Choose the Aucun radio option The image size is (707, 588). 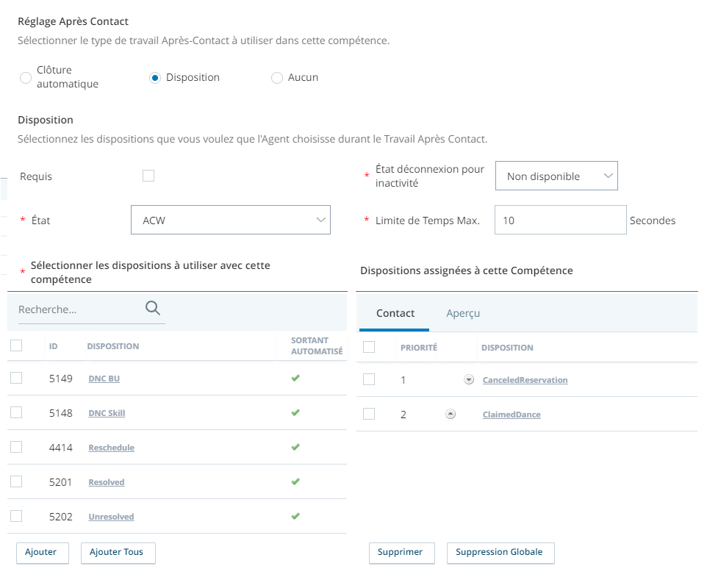(277, 78)
